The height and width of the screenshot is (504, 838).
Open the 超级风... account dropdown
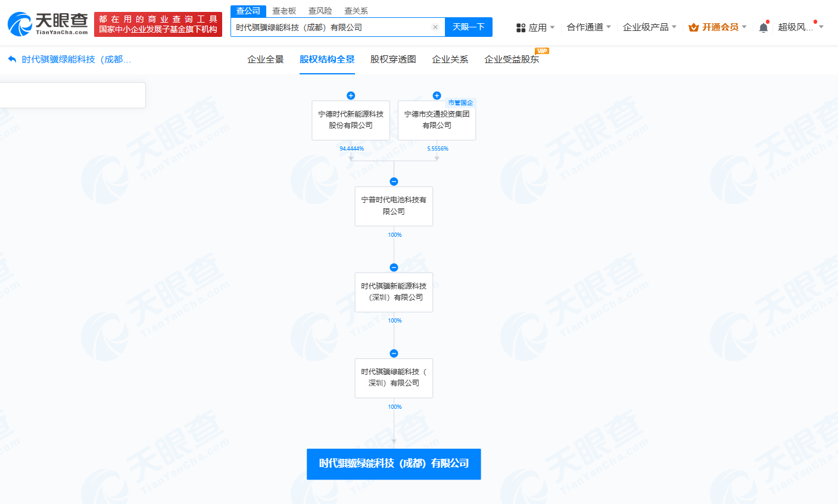click(x=801, y=27)
